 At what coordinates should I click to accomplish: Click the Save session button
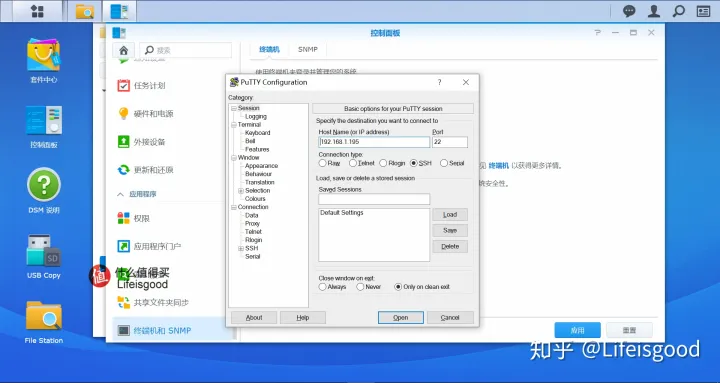tap(450, 231)
